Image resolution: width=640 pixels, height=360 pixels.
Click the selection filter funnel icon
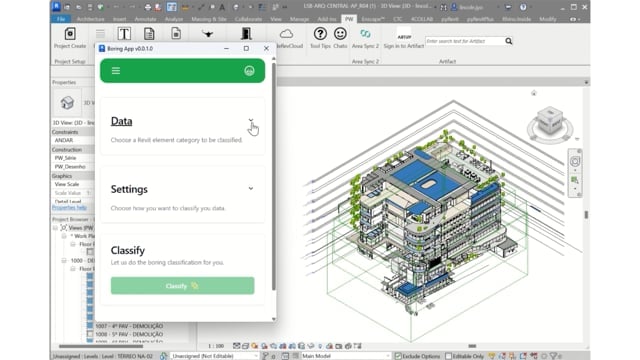tap(553, 356)
